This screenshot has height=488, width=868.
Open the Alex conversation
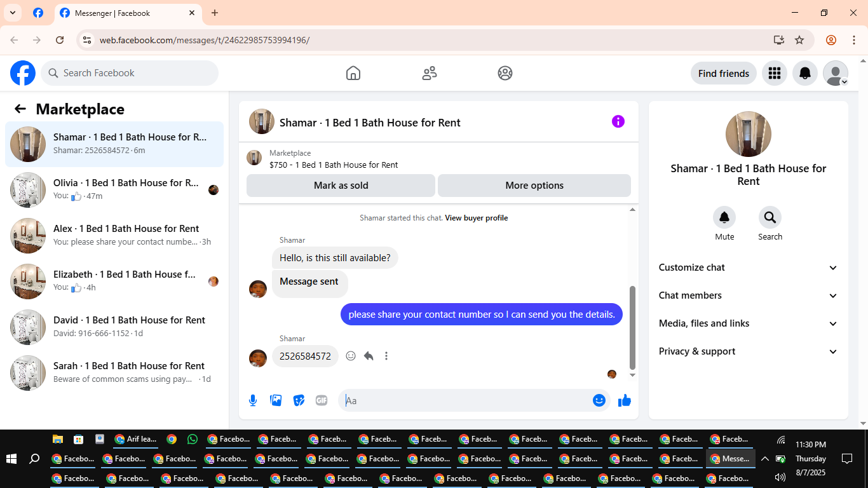[x=114, y=236]
